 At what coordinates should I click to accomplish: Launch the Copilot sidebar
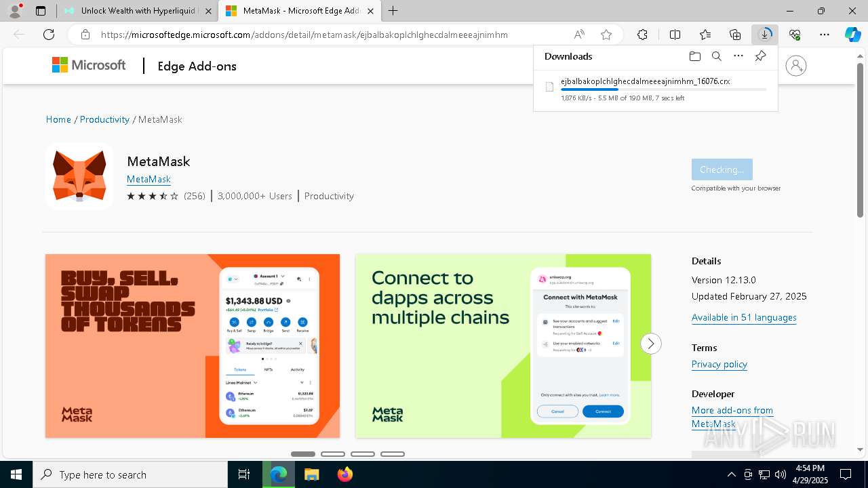852,35
